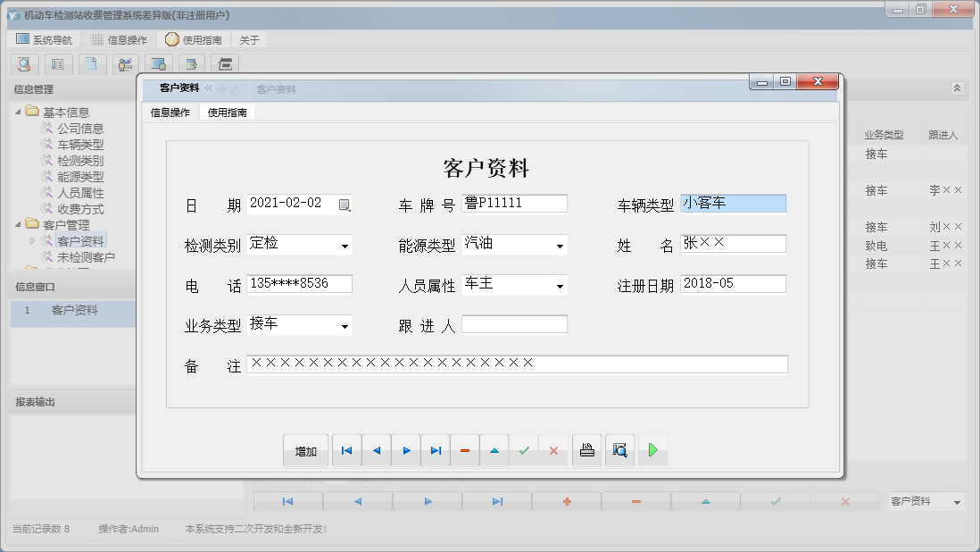Collapse the right panel using the chevron
Viewport: 980px width, 552px height.
(958, 88)
